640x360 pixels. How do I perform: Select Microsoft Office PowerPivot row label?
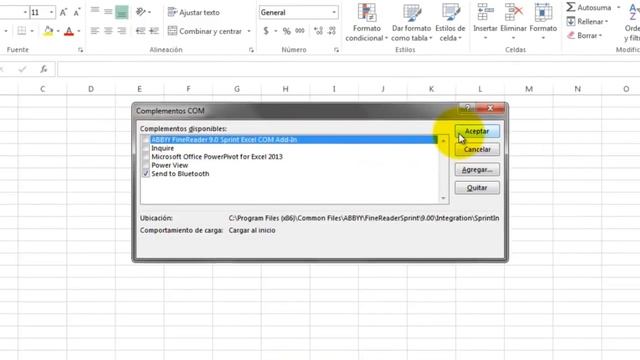[x=217, y=157]
